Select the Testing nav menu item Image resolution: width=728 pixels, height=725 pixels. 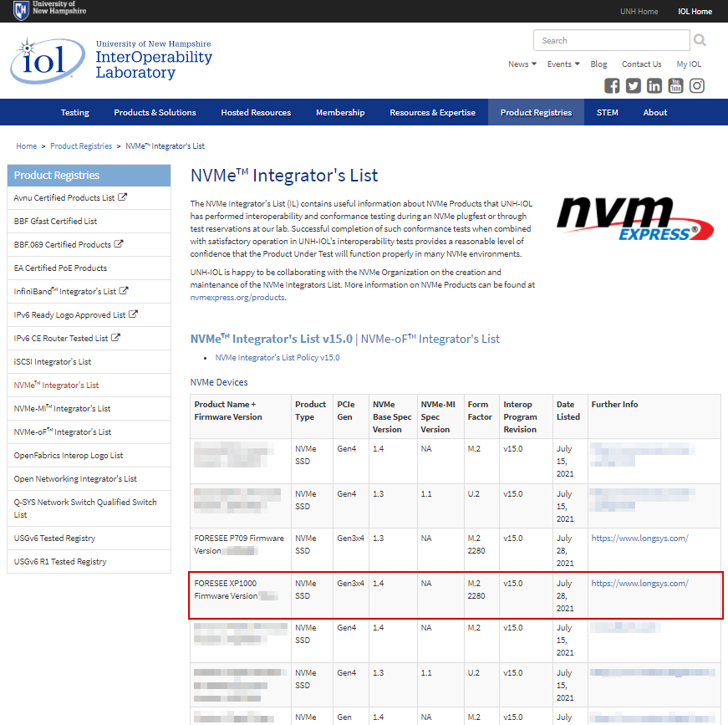75,113
